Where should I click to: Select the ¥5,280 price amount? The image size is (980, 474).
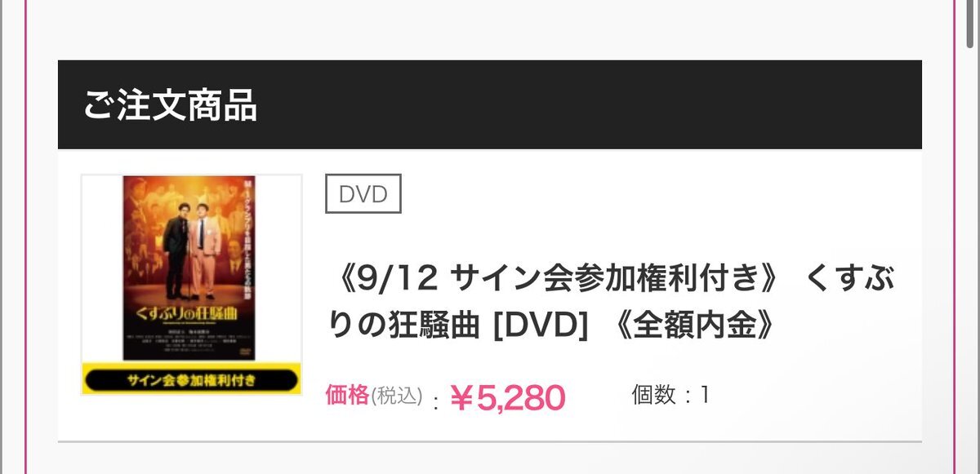coord(507,397)
